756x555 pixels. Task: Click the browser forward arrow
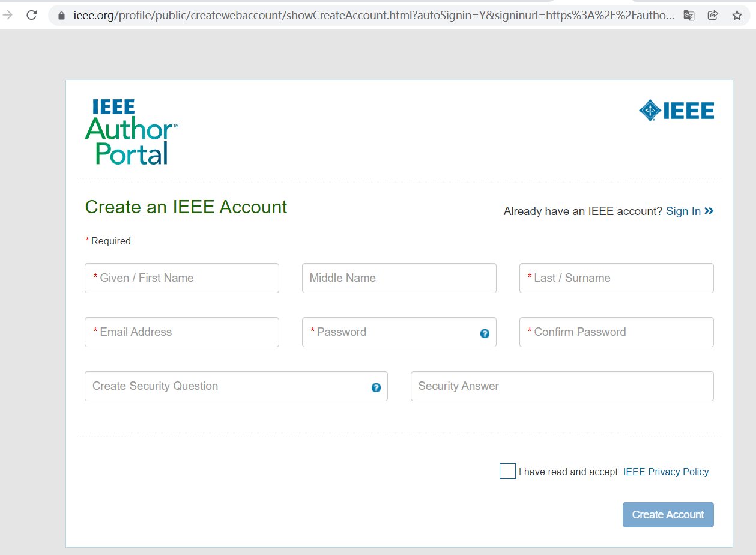[8, 15]
